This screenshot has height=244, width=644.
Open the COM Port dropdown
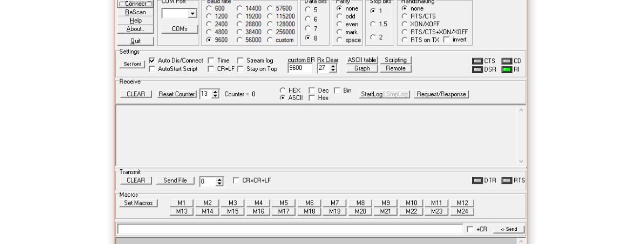tap(193, 14)
